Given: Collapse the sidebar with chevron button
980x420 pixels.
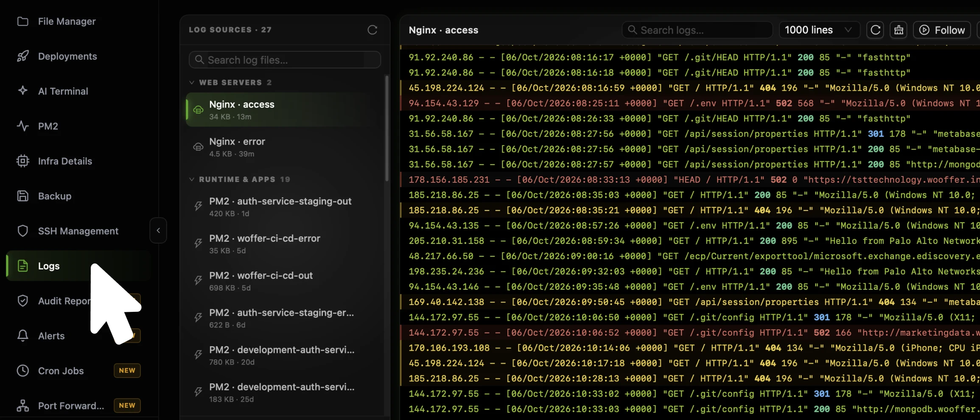Looking at the screenshot, I should pos(158,230).
